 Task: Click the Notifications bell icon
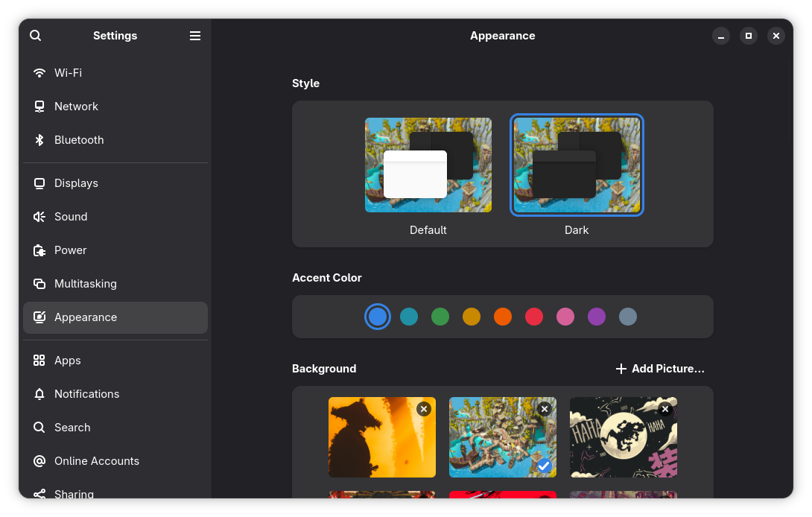coord(39,393)
